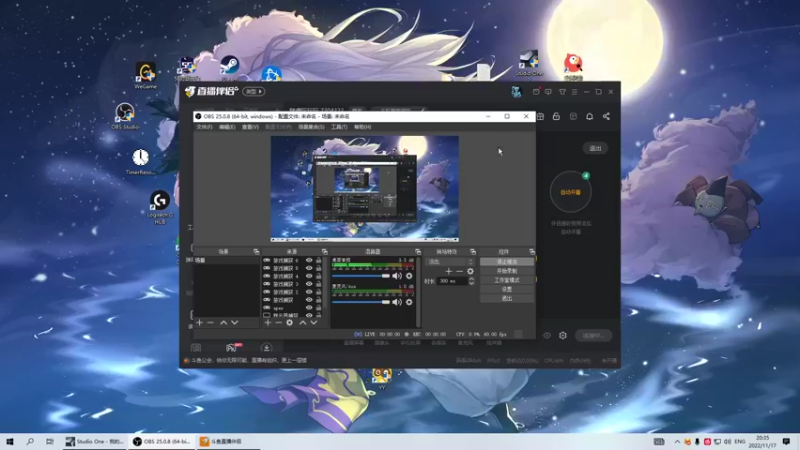Open source properties gear in Sources panel

289,322
